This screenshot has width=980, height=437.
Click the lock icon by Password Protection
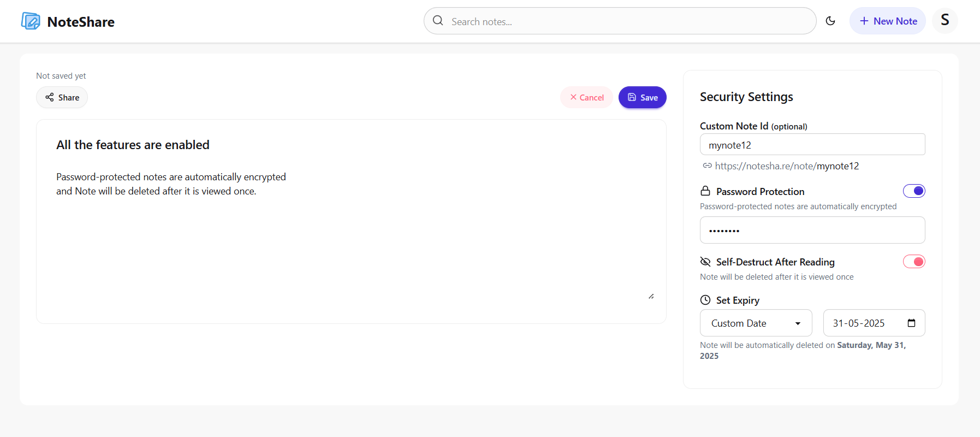705,191
